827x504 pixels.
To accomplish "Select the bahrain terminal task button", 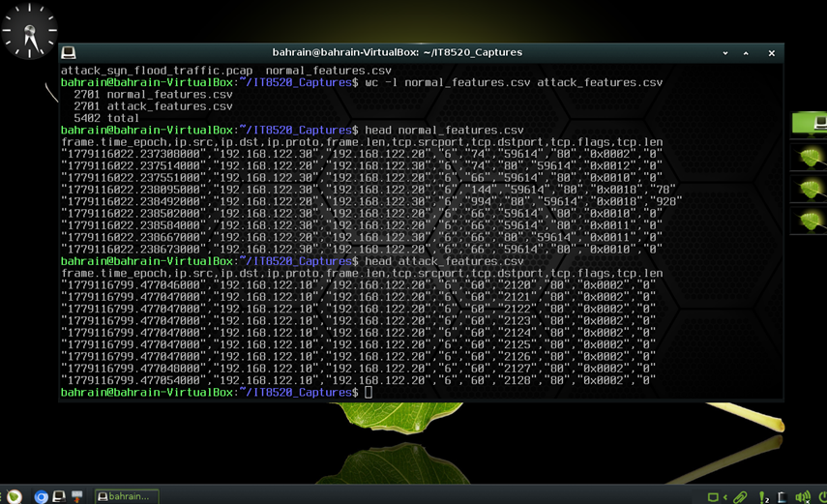I will [127, 496].
